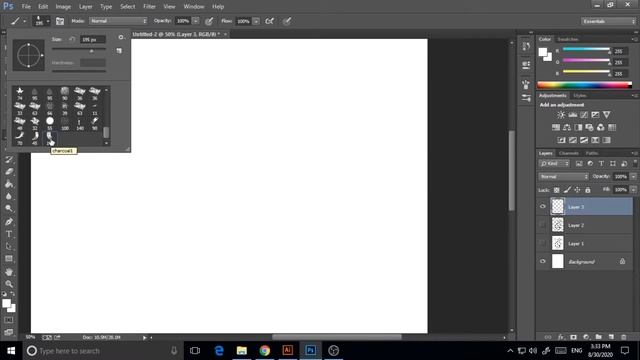The height and width of the screenshot is (360, 640).
Task: Click the foreground color swatch in Color panel
Action: pyautogui.click(x=542, y=52)
